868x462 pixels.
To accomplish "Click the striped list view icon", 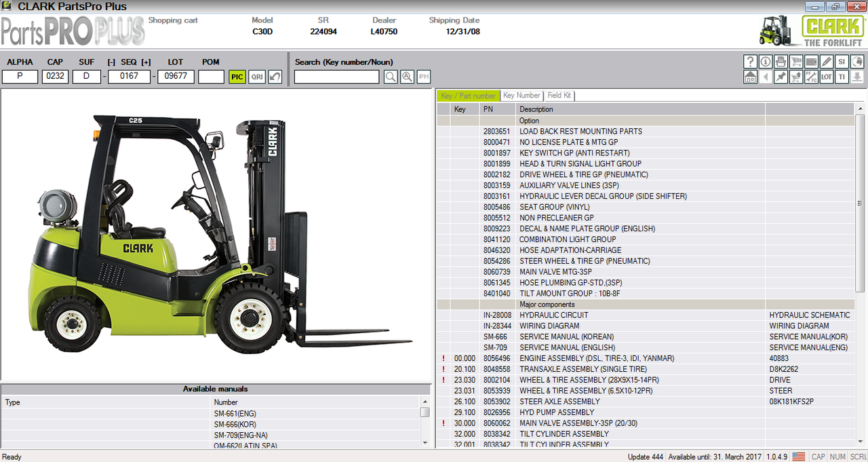I will coord(811,62).
